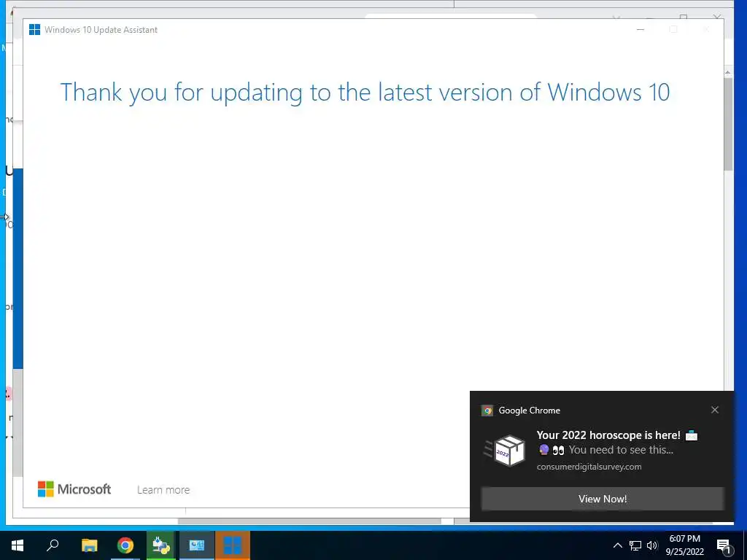Click the View Now! notification button
Viewport: 747px width, 560px height.
(602, 499)
